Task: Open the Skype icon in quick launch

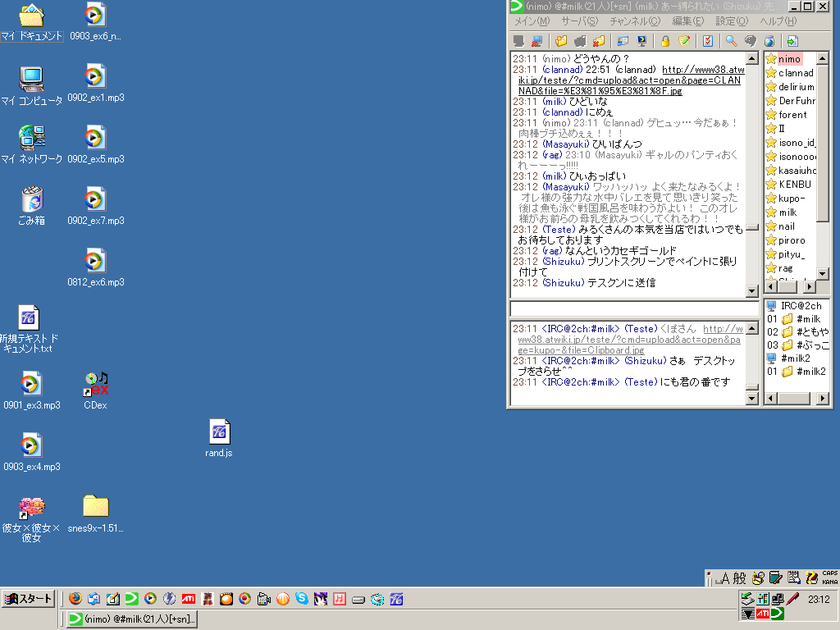Action: click(302, 599)
